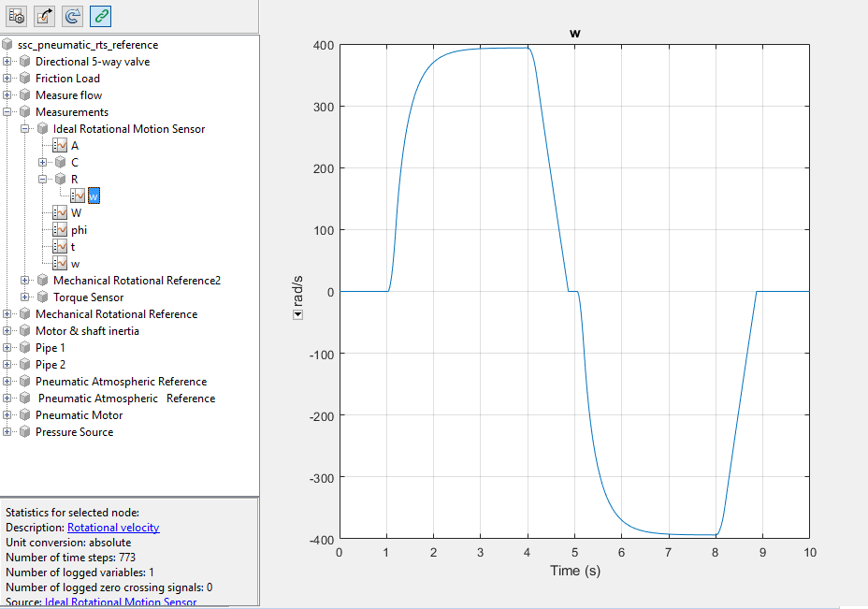The height and width of the screenshot is (609, 868).
Task: Expand the Measure flow node
Action: point(7,95)
